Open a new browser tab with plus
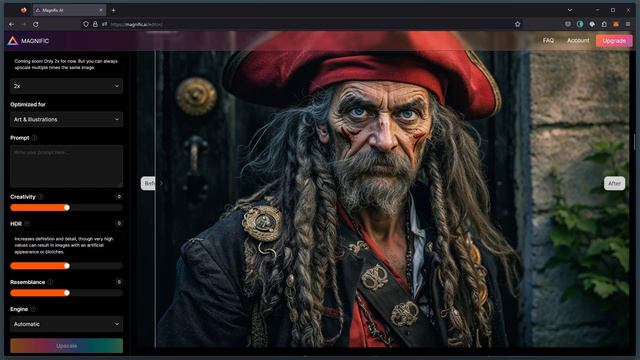This screenshot has width=640, height=360. coord(113,10)
